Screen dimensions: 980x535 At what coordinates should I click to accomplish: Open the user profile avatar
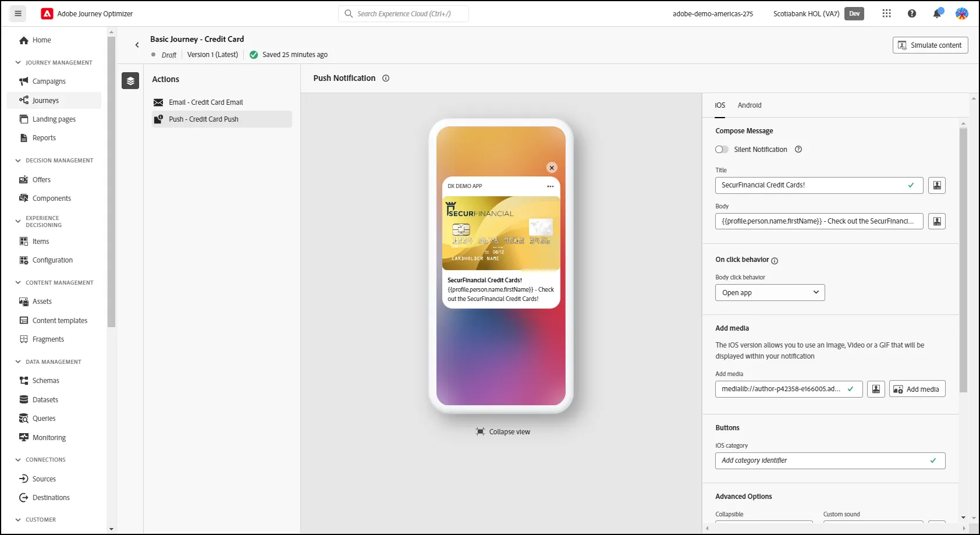click(x=962, y=13)
